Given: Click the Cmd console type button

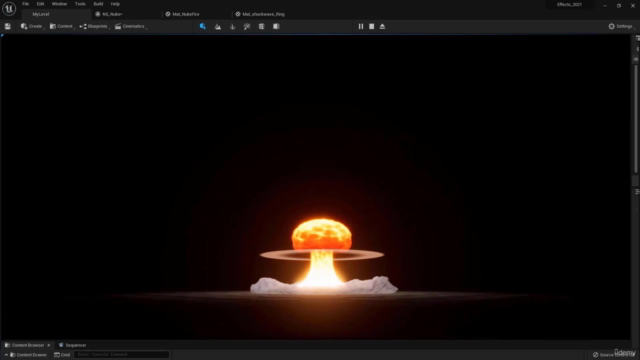Looking at the screenshot, I should point(62,355).
